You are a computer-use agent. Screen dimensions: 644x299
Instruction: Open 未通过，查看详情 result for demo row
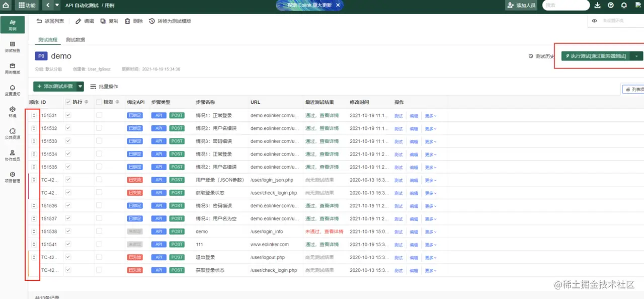324,232
